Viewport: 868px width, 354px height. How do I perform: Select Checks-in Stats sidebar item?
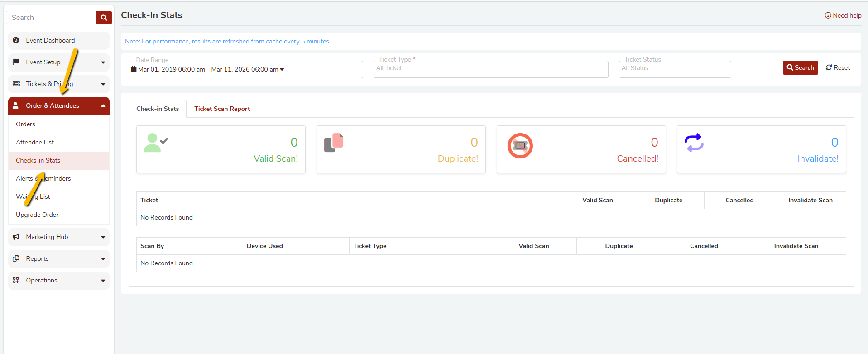pos(59,160)
